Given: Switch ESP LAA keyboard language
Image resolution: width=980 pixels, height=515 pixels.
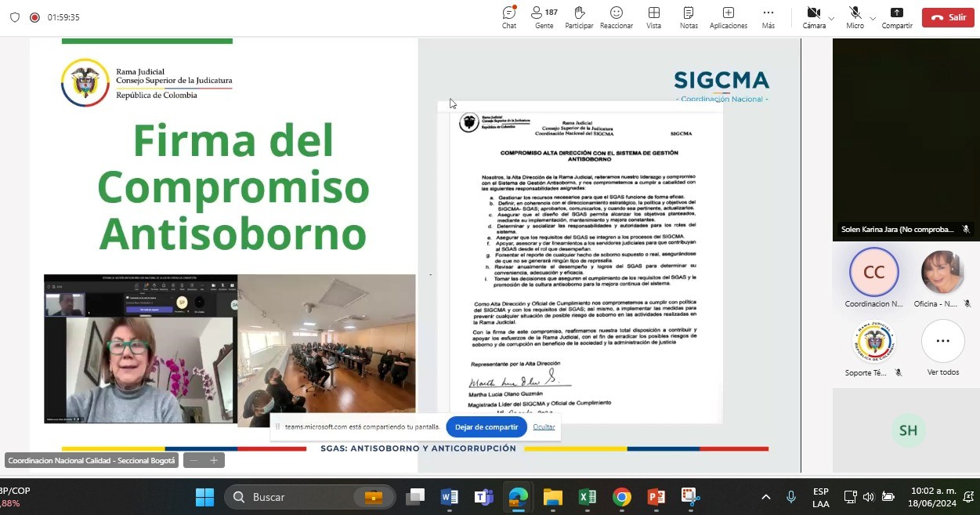Looking at the screenshot, I should pos(821,497).
